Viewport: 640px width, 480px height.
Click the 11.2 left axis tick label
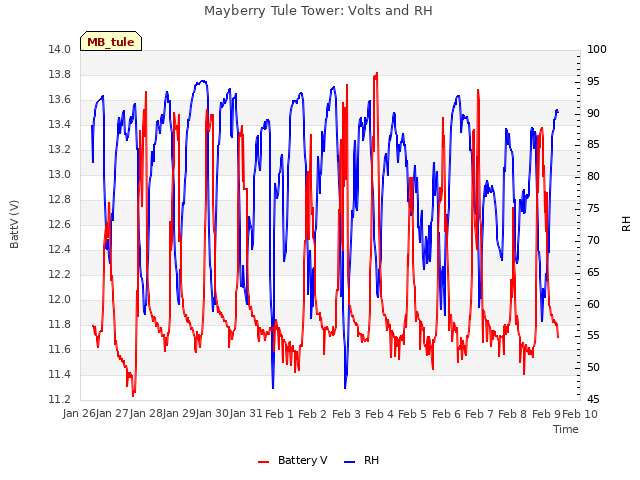60,399
